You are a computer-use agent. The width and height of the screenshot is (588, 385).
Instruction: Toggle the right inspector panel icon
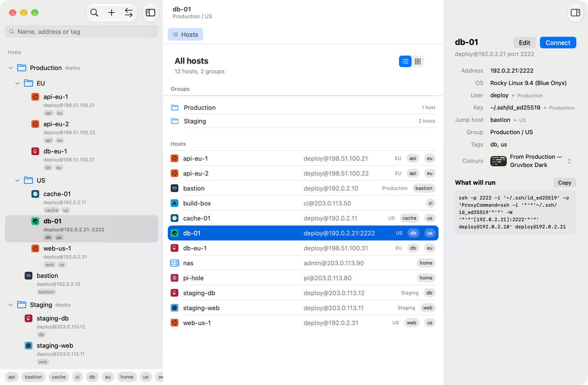point(575,13)
